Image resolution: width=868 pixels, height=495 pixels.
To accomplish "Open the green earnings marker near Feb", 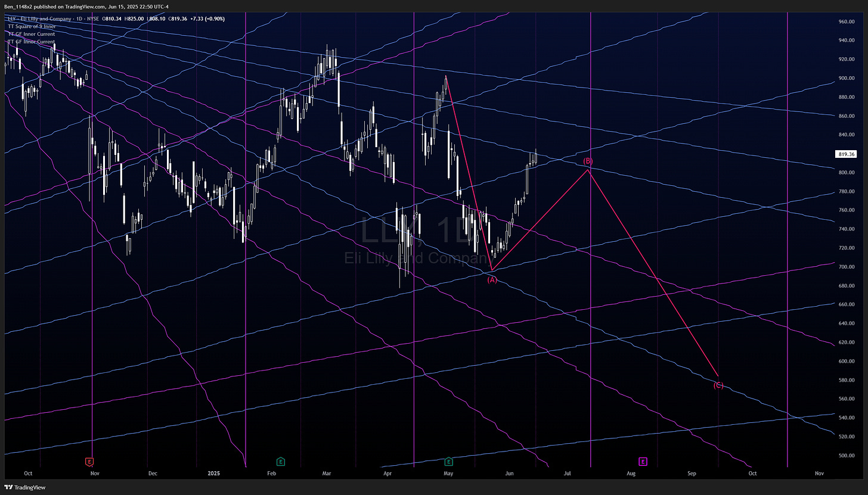I will point(280,461).
